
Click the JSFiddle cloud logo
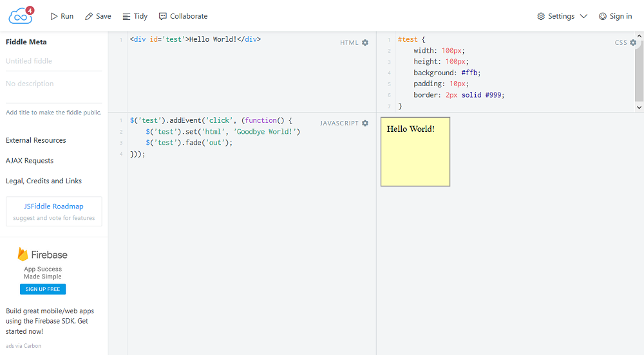point(20,15)
